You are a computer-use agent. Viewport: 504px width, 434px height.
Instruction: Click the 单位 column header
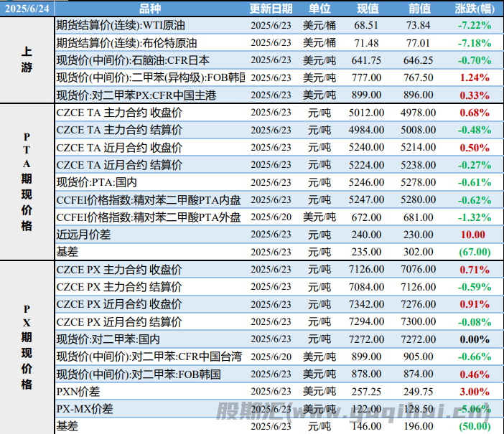point(319,9)
